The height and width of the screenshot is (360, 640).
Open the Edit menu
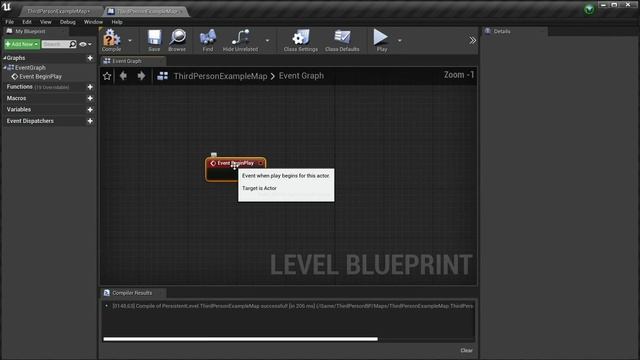27,22
